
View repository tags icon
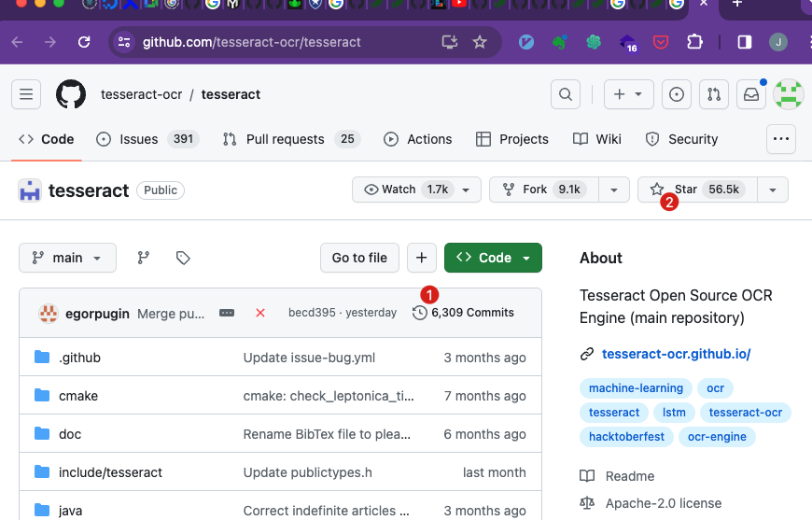pos(183,258)
